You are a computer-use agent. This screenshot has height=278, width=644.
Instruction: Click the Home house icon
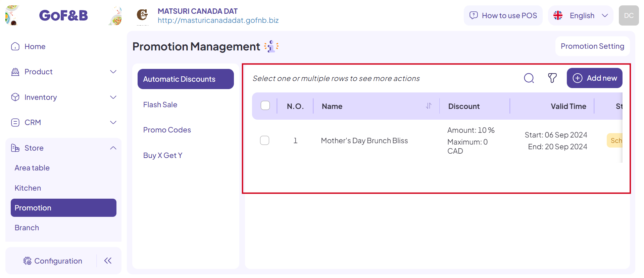15,46
